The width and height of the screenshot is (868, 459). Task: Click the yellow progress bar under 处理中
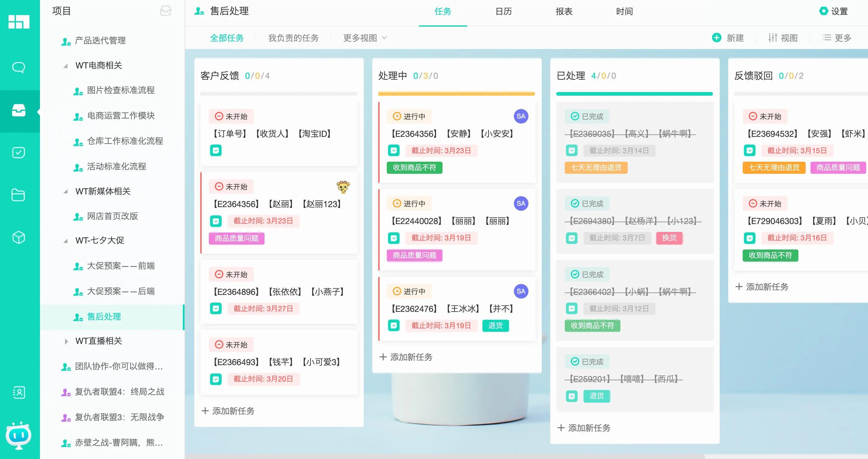pyautogui.click(x=456, y=94)
